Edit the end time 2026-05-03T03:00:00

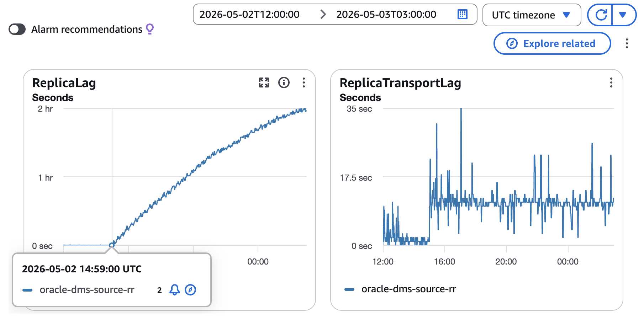pos(386,14)
